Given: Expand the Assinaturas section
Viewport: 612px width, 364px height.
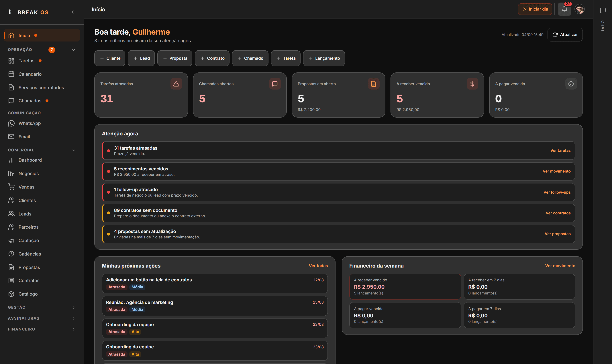Looking at the screenshot, I should pos(42,318).
